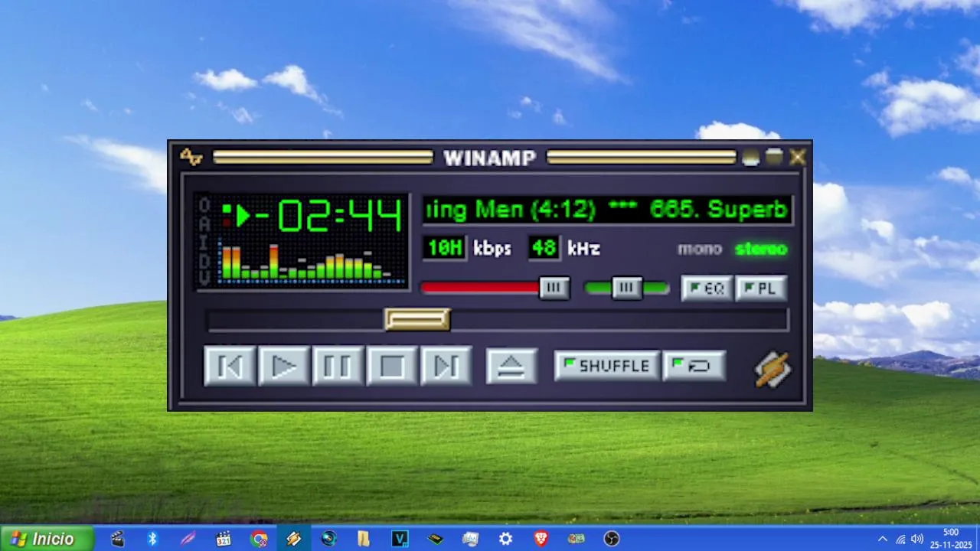This screenshot has height=551, width=980.
Task: Toggle double size letter D in clutterbar
Action: click(204, 260)
